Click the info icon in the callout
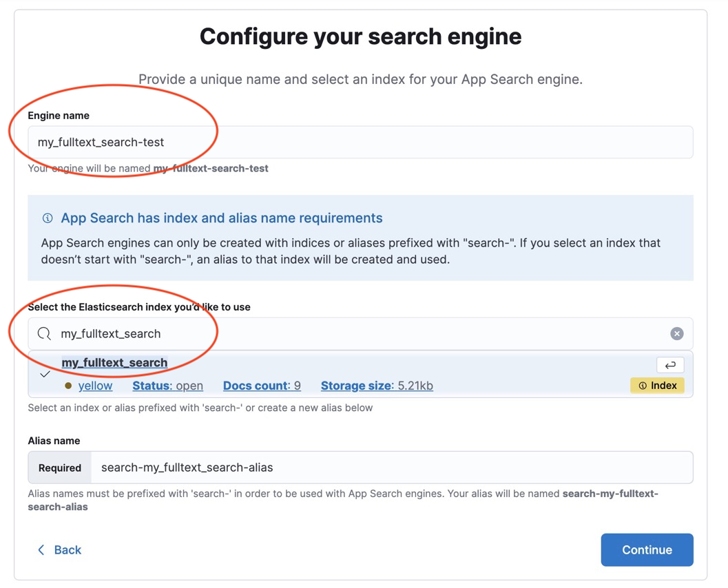The width and height of the screenshot is (728, 588). tap(48, 218)
